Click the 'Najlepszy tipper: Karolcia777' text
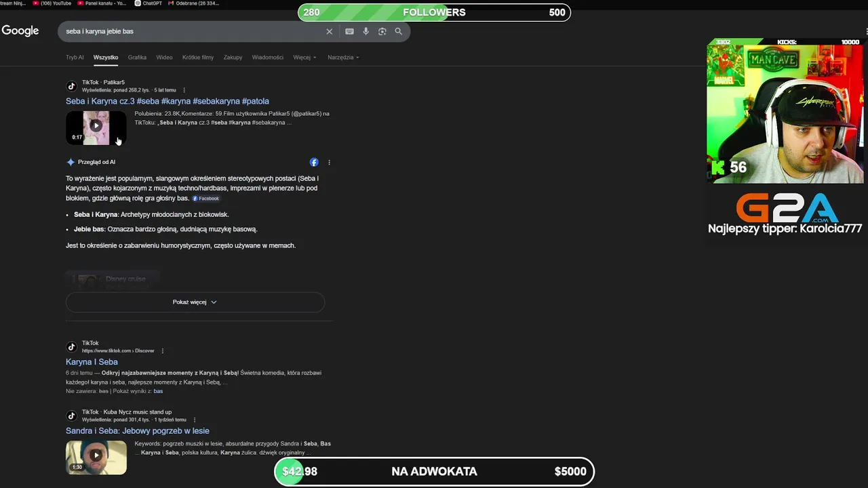 click(x=785, y=228)
